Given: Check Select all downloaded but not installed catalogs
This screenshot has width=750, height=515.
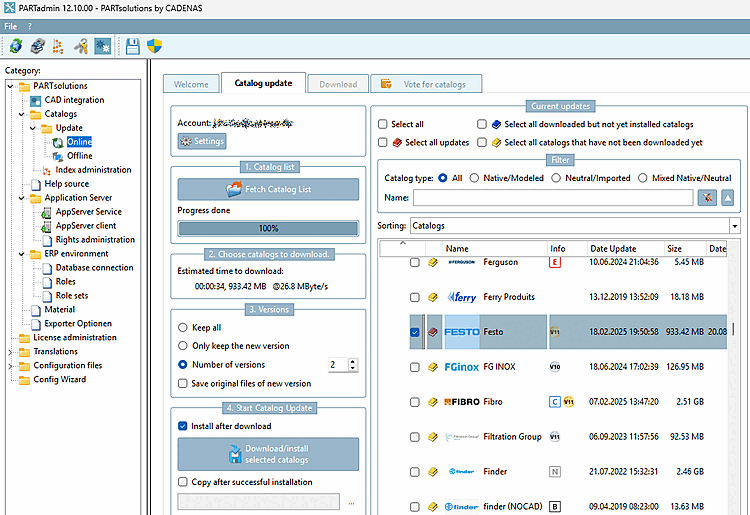Looking at the screenshot, I should click(482, 124).
